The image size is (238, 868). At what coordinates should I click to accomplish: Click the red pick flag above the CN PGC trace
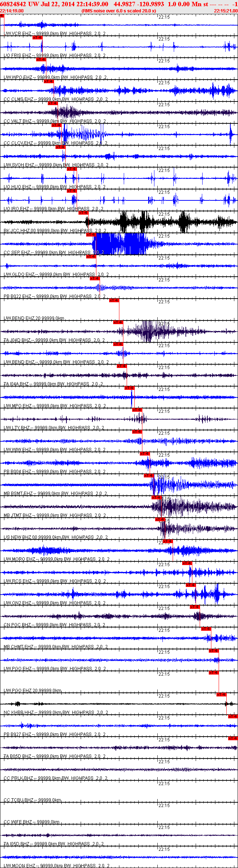click(195, 607)
